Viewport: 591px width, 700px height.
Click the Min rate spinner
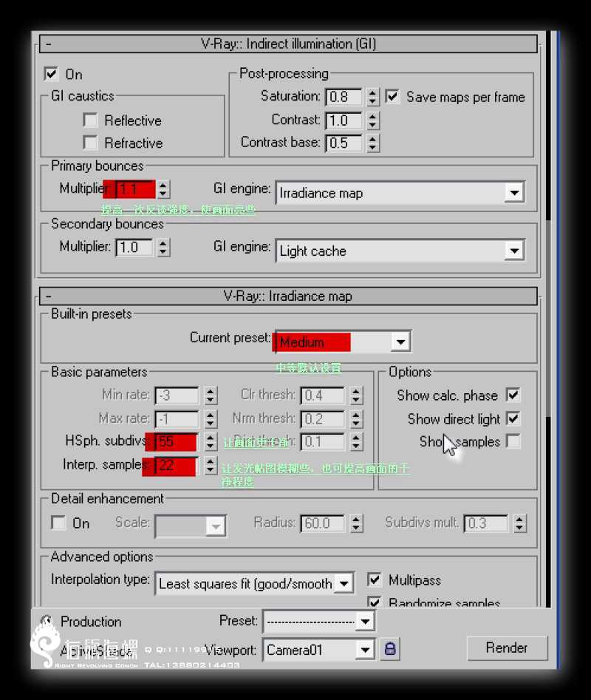click(x=210, y=395)
